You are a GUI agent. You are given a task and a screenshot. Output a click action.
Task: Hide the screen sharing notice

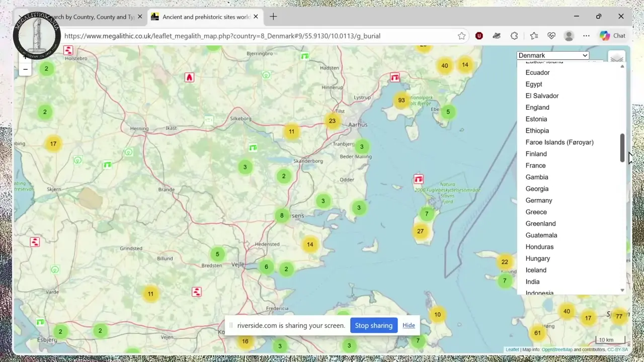coord(409,325)
